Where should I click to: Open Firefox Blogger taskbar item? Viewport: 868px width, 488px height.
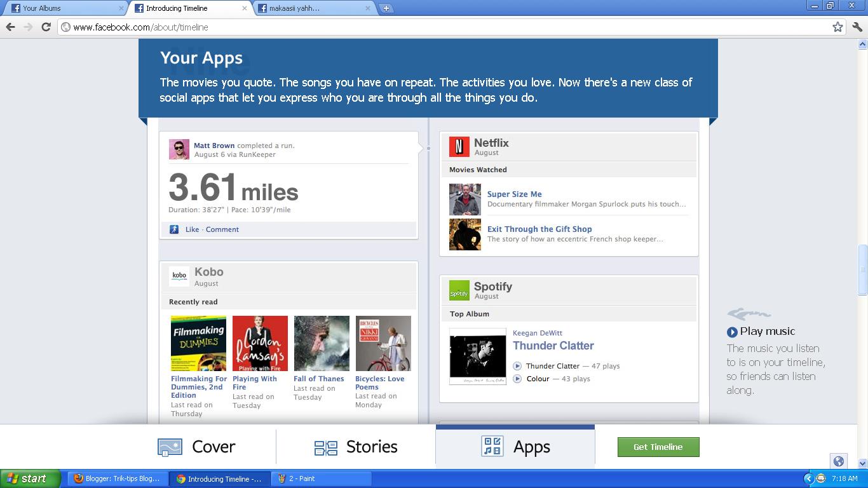(x=116, y=478)
